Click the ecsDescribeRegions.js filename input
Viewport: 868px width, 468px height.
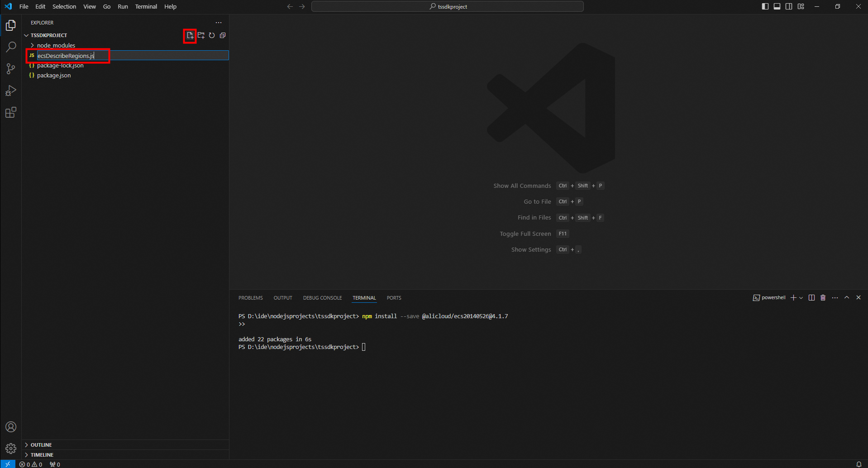click(x=133, y=56)
